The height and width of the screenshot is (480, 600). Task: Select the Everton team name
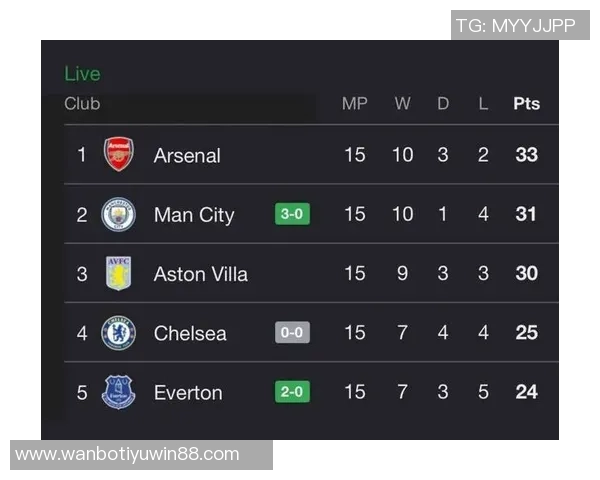[x=188, y=392]
